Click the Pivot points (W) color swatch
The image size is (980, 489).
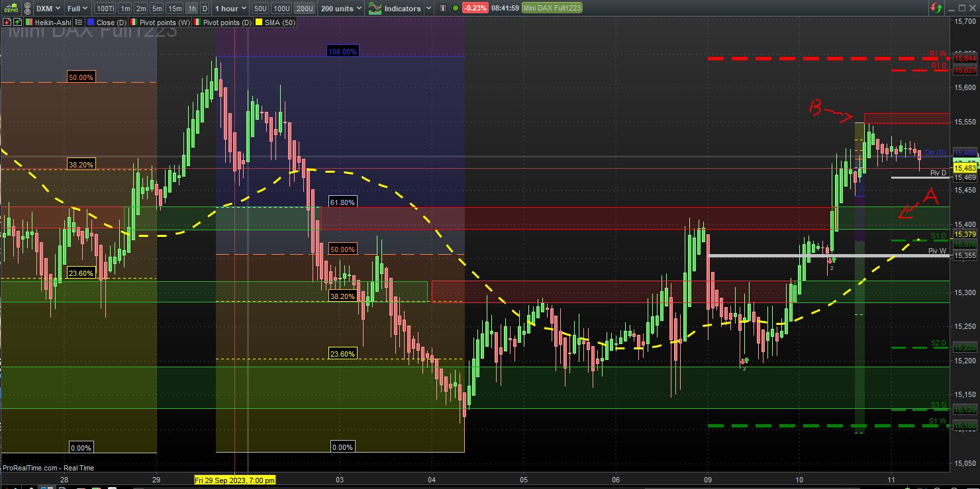click(134, 22)
